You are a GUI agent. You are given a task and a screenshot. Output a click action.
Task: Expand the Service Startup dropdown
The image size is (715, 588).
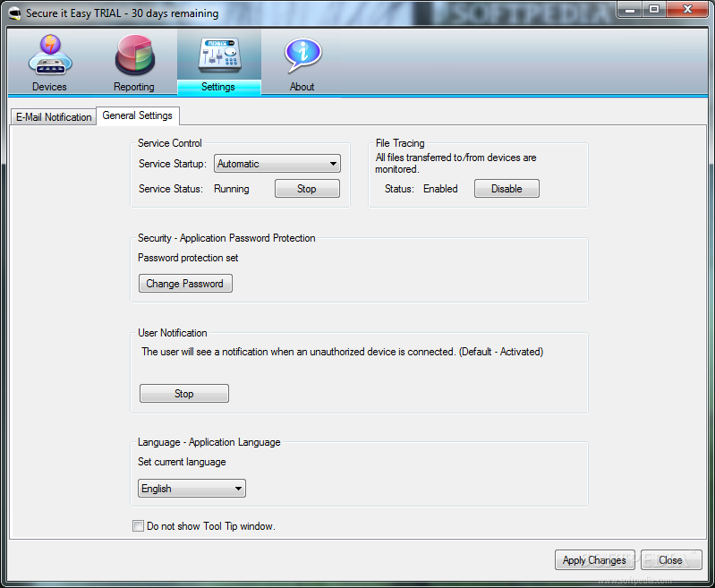click(x=277, y=163)
